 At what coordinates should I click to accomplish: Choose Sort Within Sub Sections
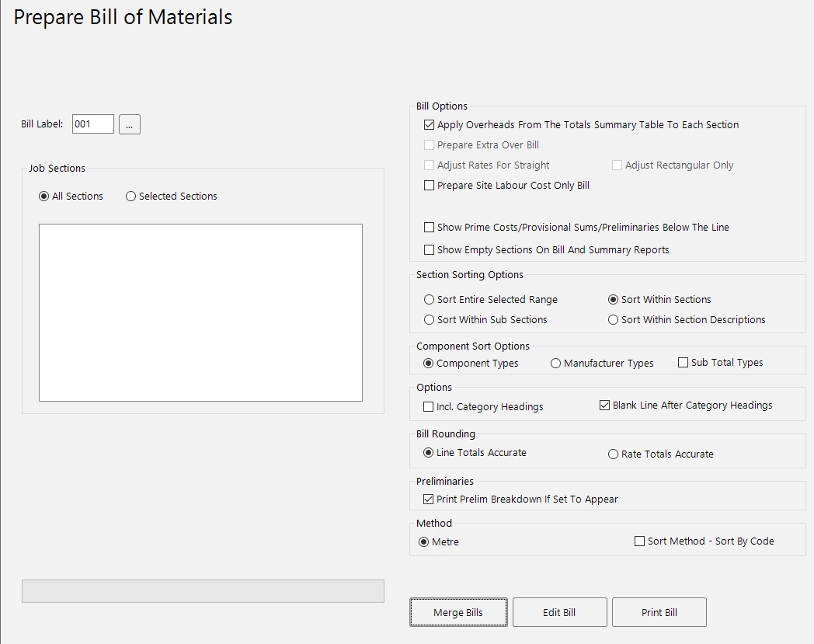[x=429, y=319]
